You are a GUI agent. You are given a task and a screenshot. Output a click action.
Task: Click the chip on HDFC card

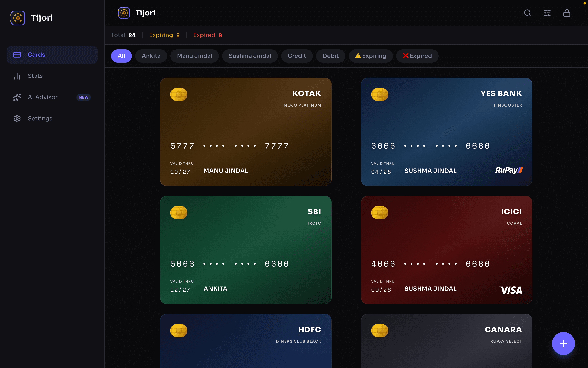pyautogui.click(x=179, y=331)
